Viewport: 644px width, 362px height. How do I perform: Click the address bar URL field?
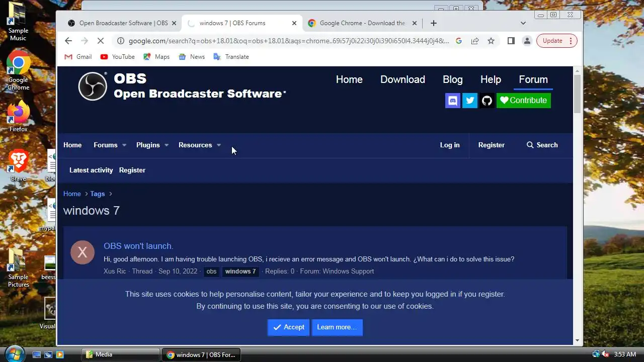coord(288,41)
